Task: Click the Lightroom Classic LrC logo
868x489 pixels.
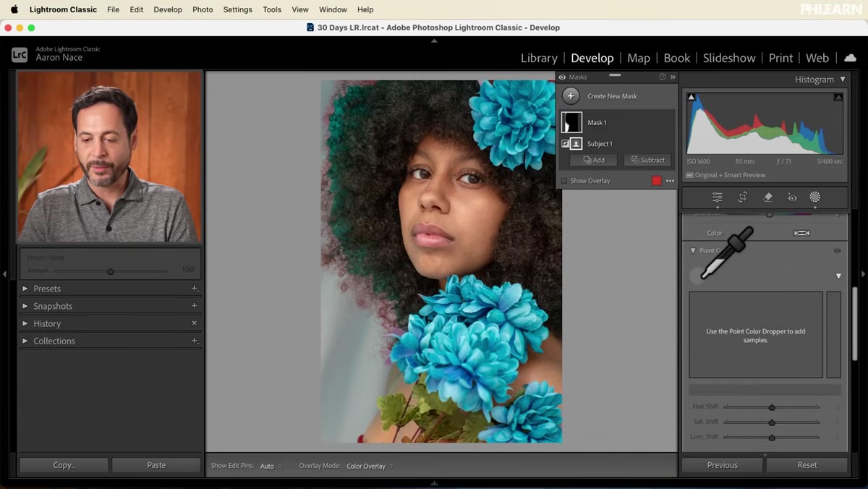Action: 20,54
